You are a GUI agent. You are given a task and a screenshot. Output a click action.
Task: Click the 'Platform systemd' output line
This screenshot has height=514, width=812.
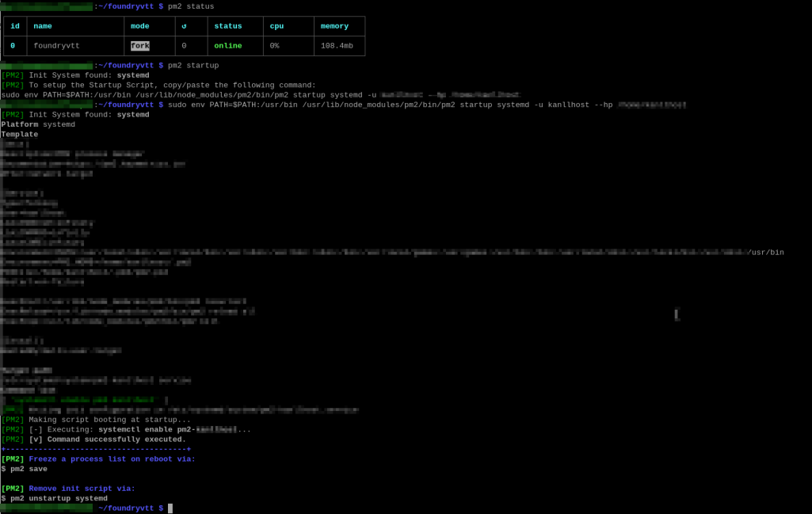pos(38,124)
